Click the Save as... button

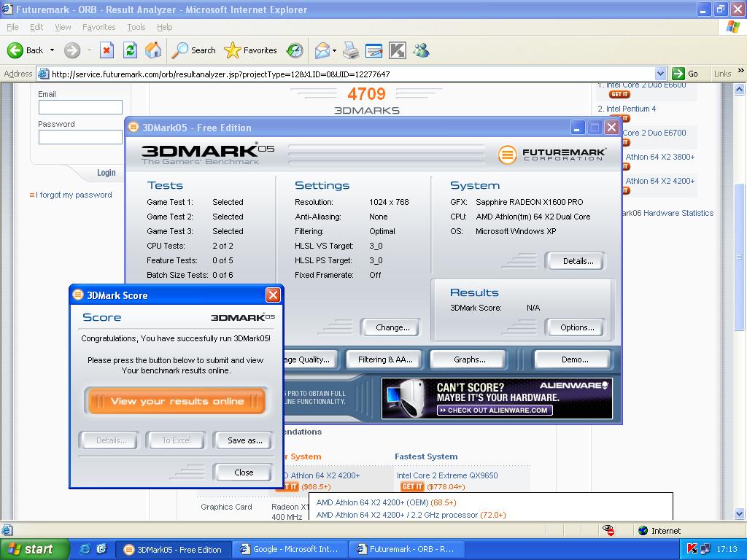(244, 440)
